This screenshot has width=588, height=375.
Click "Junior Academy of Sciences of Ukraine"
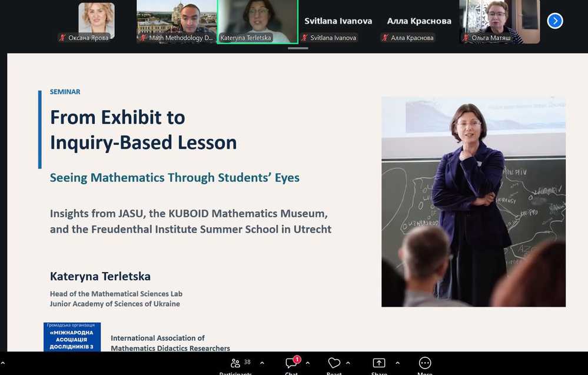click(x=115, y=304)
